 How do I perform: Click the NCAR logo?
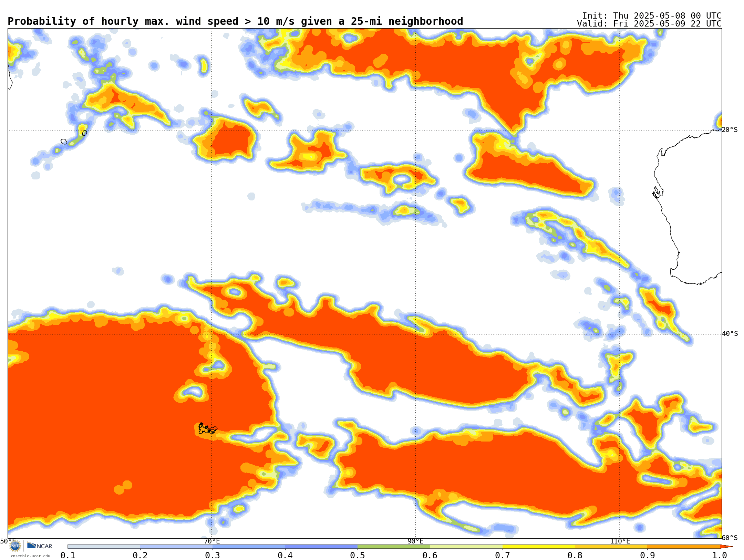(40, 546)
